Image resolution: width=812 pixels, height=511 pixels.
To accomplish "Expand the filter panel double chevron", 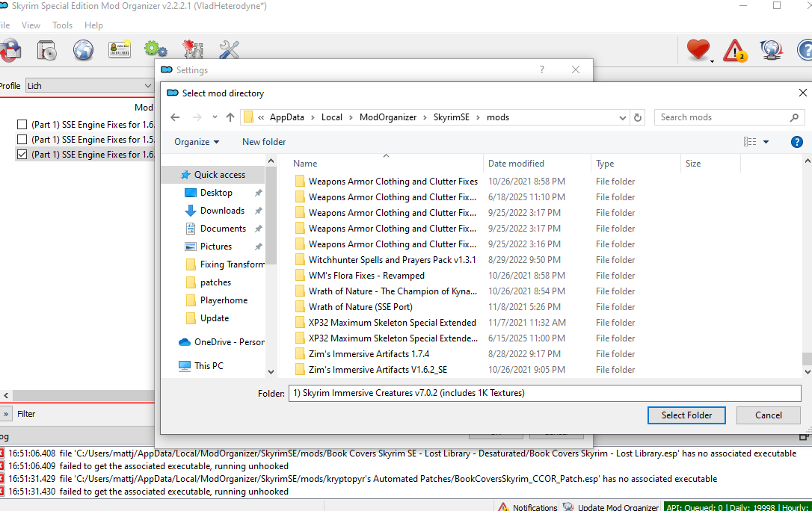I will [6, 414].
